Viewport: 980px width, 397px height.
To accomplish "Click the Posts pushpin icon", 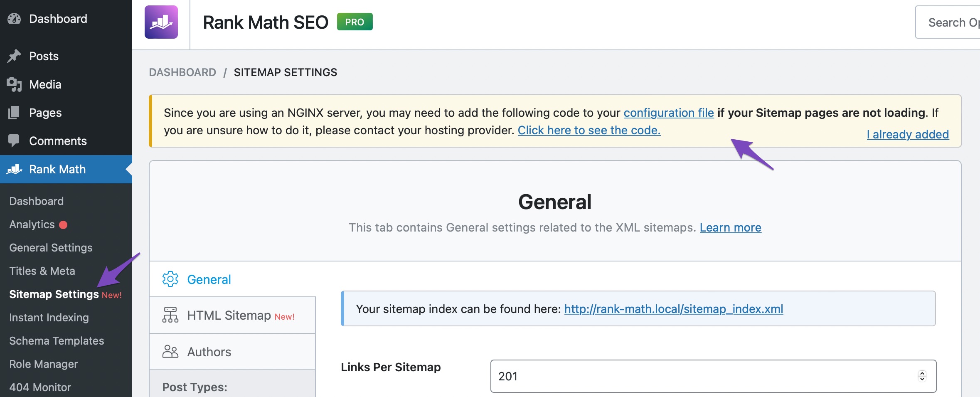I will [14, 56].
